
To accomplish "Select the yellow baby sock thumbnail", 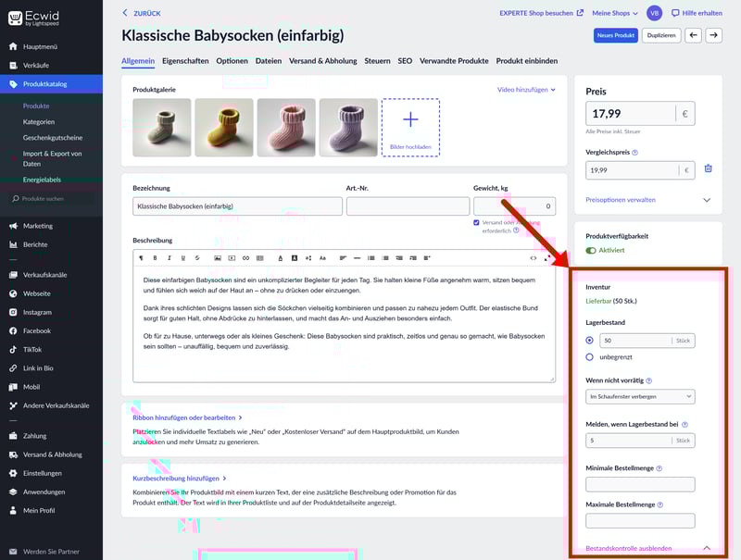I will coord(224,128).
